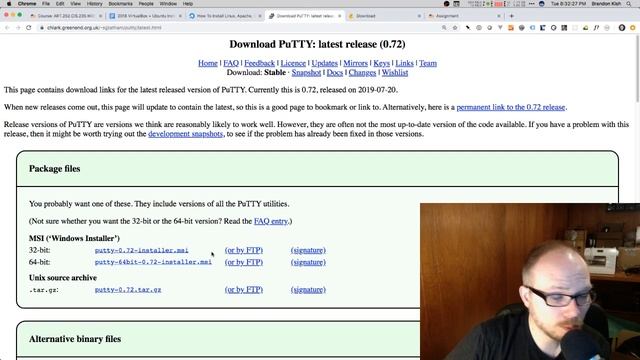Open the People menu
The width and height of the screenshot is (640, 360).
146,4
